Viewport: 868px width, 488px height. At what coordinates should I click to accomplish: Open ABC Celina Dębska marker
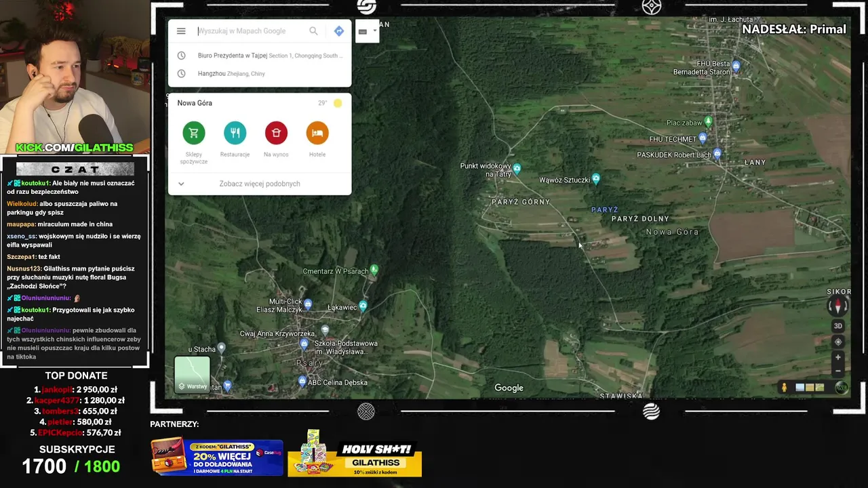pos(302,382)
